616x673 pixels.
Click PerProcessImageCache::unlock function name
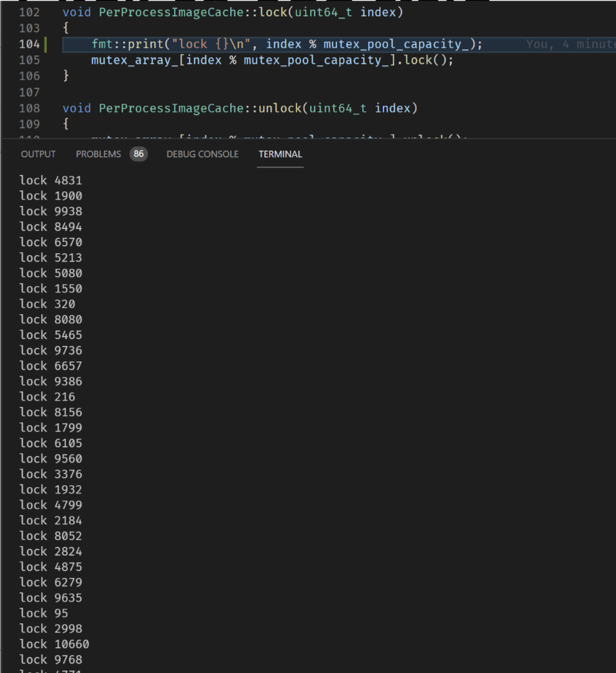(280, 108)
